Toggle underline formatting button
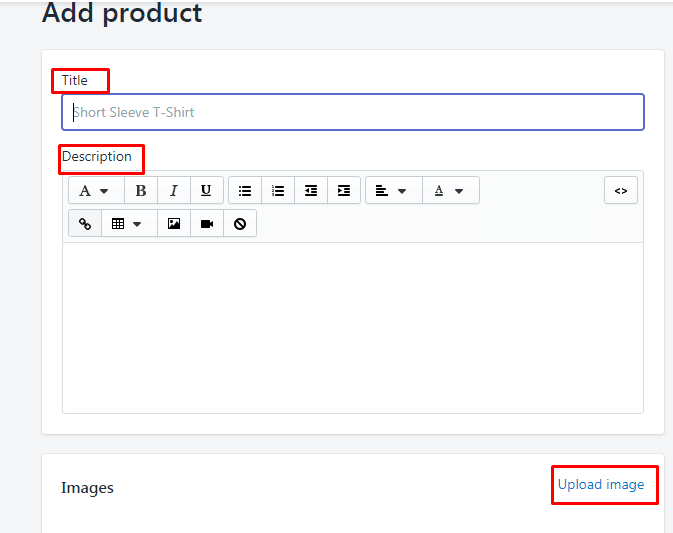Image resolution: width=673 pixels, height=533 pixels. coord(206,190)
